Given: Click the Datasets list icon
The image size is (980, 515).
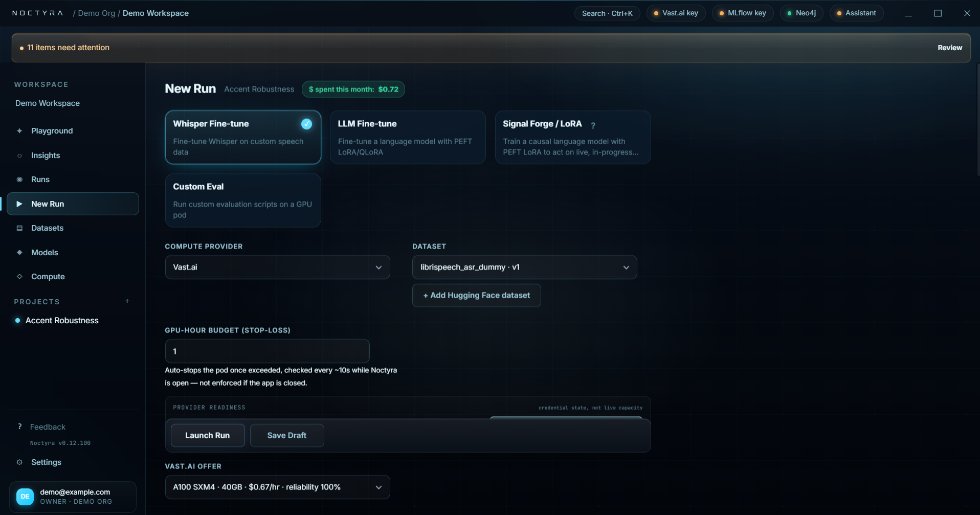Looking at the screenshot, I should (19, 228).
